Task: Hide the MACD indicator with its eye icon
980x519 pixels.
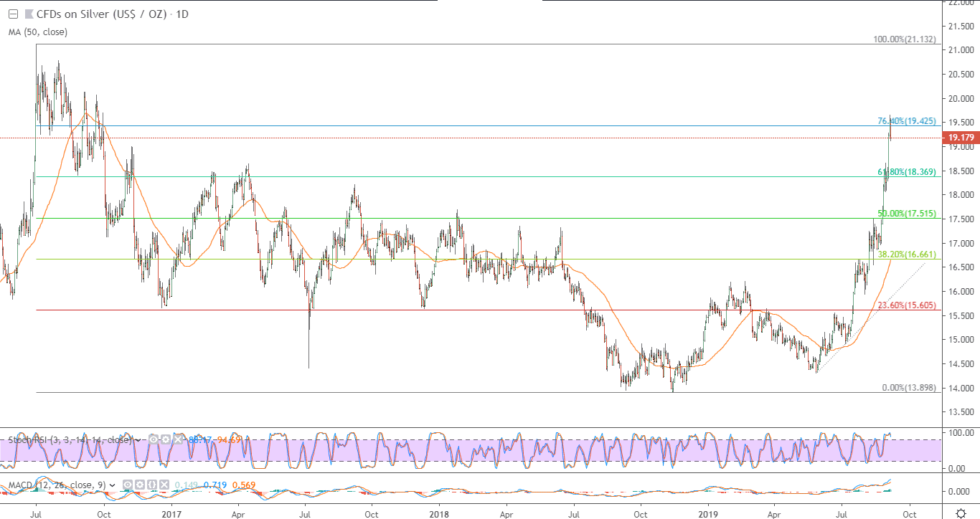Action: 128,485
